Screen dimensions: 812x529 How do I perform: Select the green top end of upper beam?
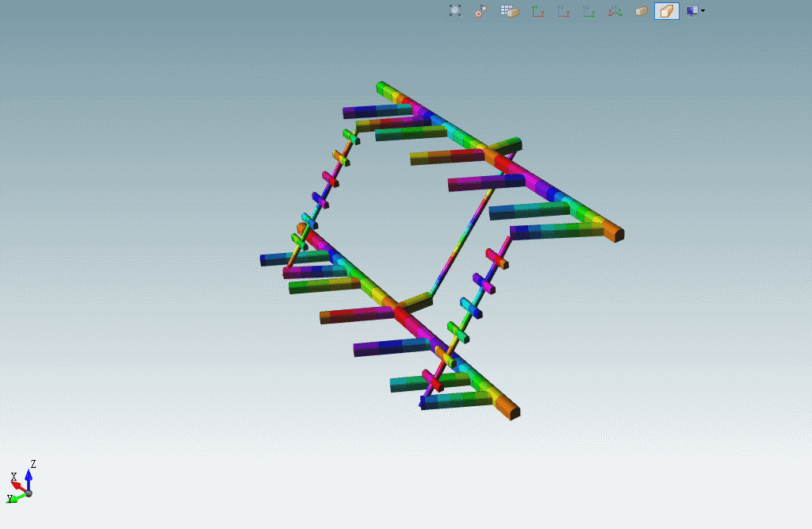coord(383,86)
